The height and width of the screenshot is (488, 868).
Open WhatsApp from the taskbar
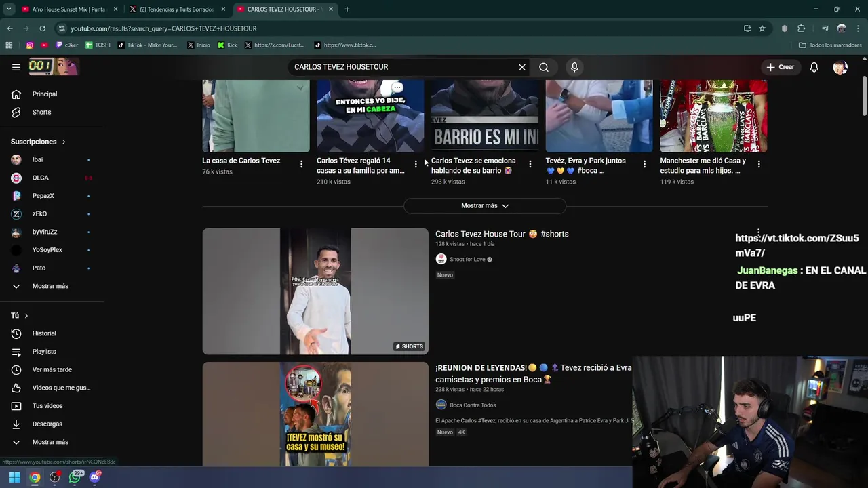click(75, 477)
